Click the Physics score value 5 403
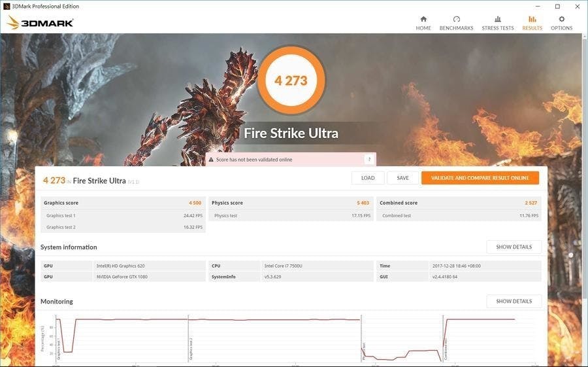Image resolution: width=588 pixels, height=367 pixels. [363, 203]
